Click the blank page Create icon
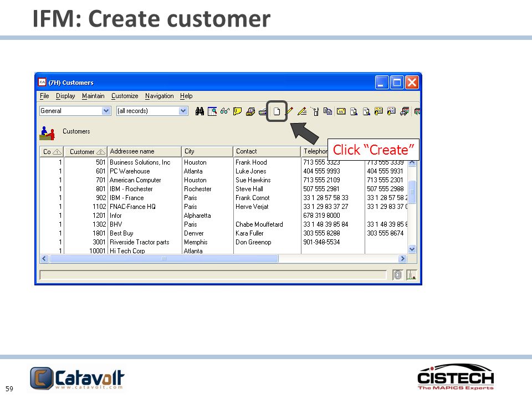The height and width of the screenshot is (399, 532). [x=277, y=111]
